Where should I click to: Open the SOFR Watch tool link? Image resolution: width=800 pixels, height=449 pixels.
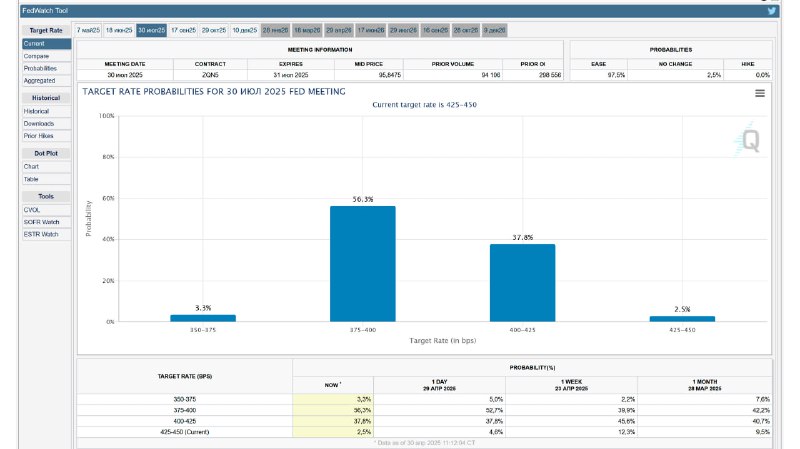pyautogui.click(x=46, y=222)
